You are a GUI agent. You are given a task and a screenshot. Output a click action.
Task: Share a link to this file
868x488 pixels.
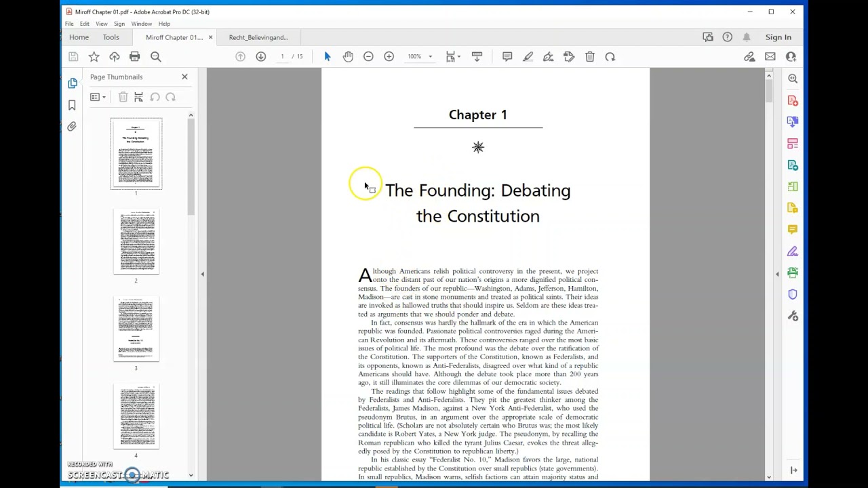click(x=749, y=57)
